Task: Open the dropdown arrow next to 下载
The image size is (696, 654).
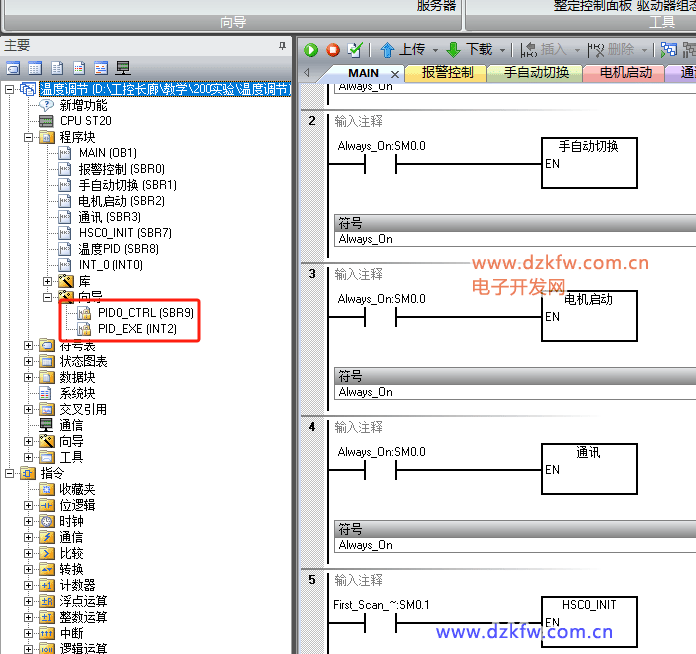Action: click(502, 49)
